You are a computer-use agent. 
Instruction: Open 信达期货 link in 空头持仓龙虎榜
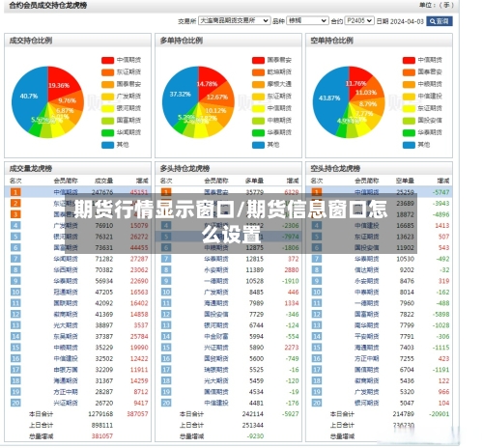click(367, 269)
